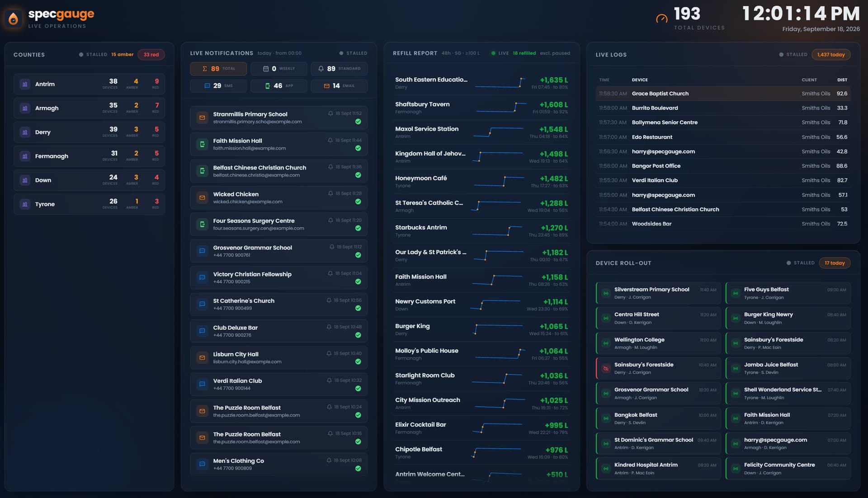
Task: Click the bell icon on Lisburn City Hall notification
Action: click(329, 353)
